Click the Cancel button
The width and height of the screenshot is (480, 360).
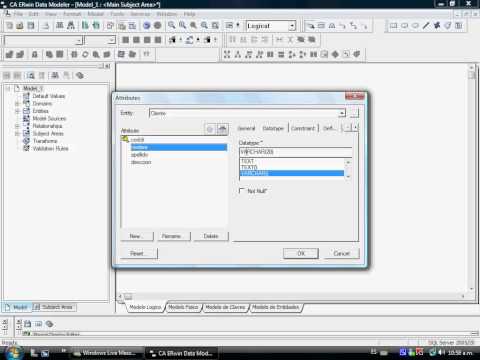(342, 253)
